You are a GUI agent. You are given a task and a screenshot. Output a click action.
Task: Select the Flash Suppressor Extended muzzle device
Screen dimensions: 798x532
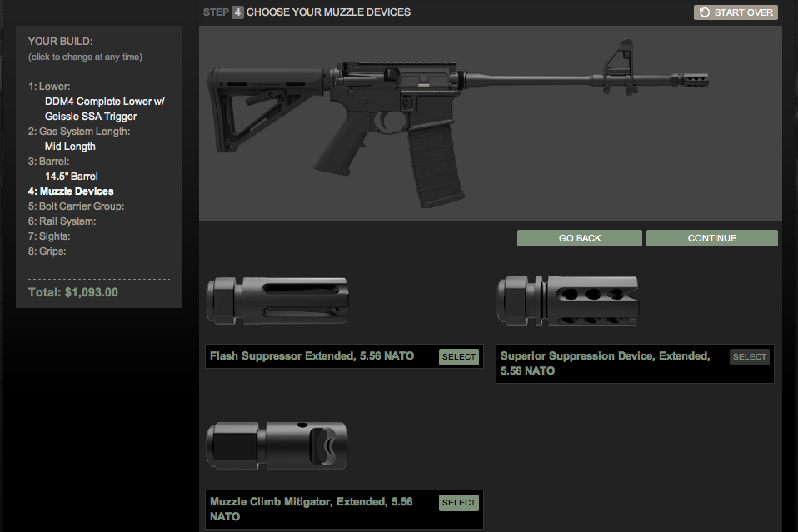(458, 357)
